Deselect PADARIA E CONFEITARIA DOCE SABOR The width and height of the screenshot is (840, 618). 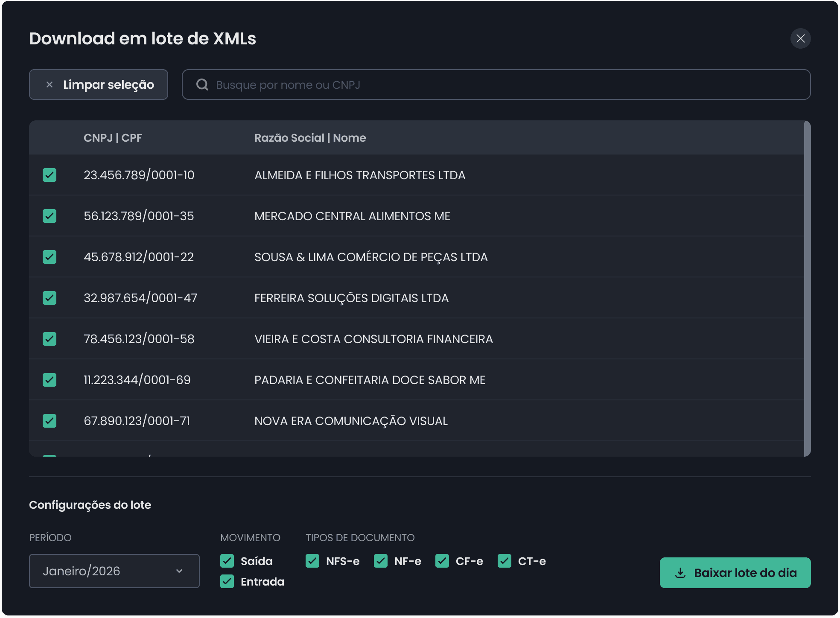coord(50,380)
